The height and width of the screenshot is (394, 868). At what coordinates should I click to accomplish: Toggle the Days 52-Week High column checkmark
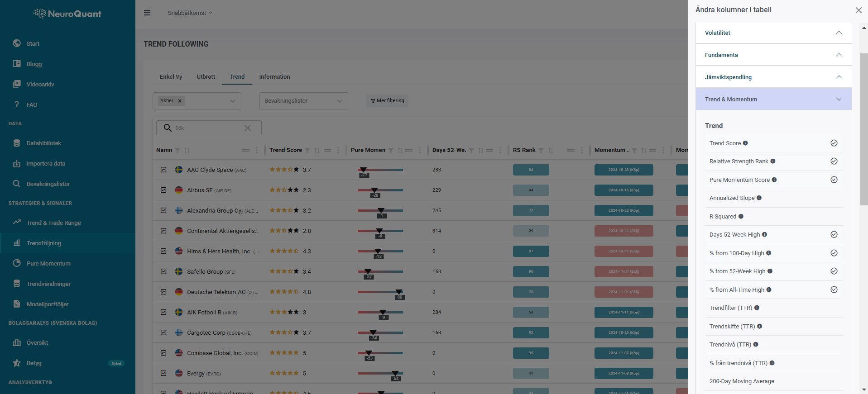point(834,234)
